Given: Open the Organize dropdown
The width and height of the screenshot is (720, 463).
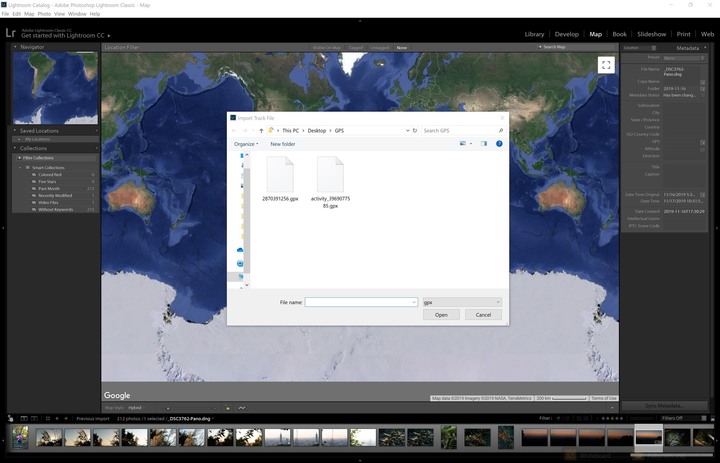Looking at the screenshot, I should click(246, 144).
